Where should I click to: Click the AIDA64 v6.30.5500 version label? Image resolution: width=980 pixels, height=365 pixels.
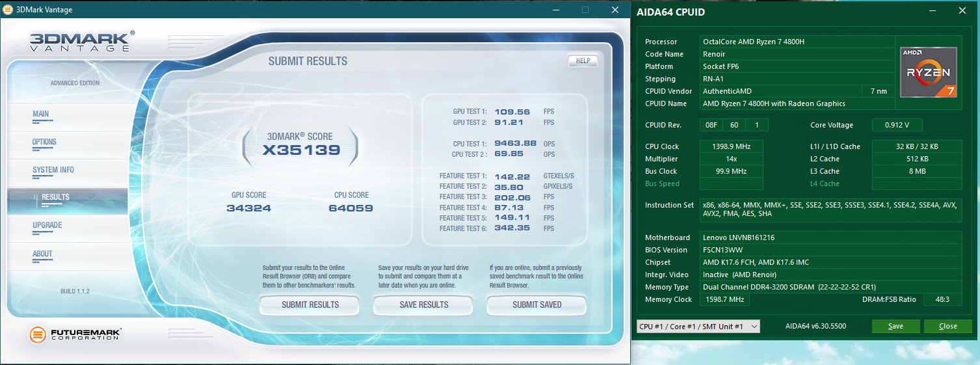[815, 326]
